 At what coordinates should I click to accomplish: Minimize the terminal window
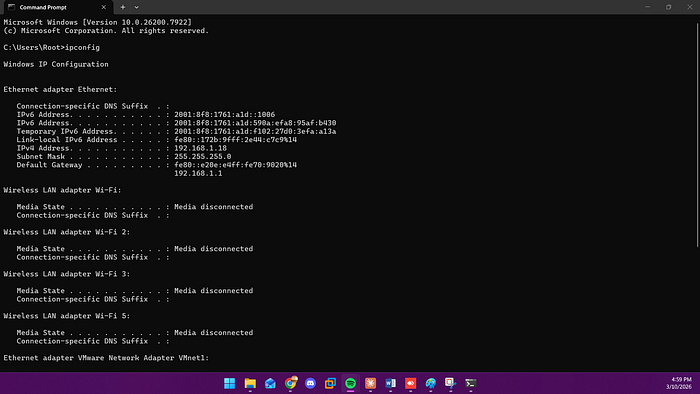[x=647, y=7]
